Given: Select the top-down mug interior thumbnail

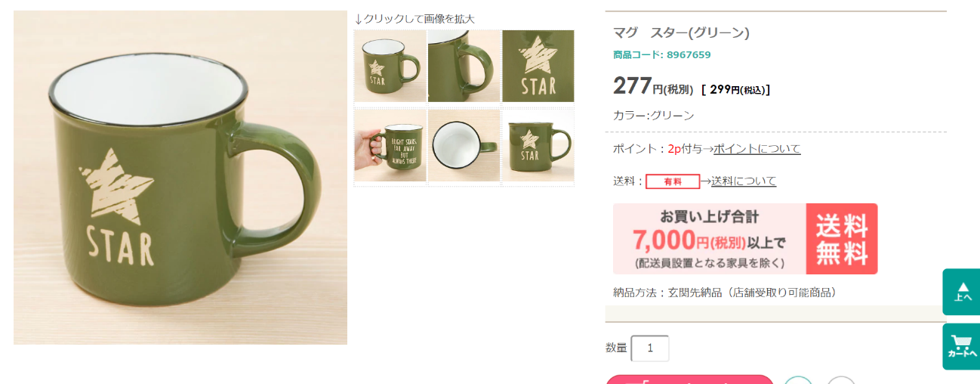Looking at the screenshot, I should pyautogui.click(x=464, y=146).
